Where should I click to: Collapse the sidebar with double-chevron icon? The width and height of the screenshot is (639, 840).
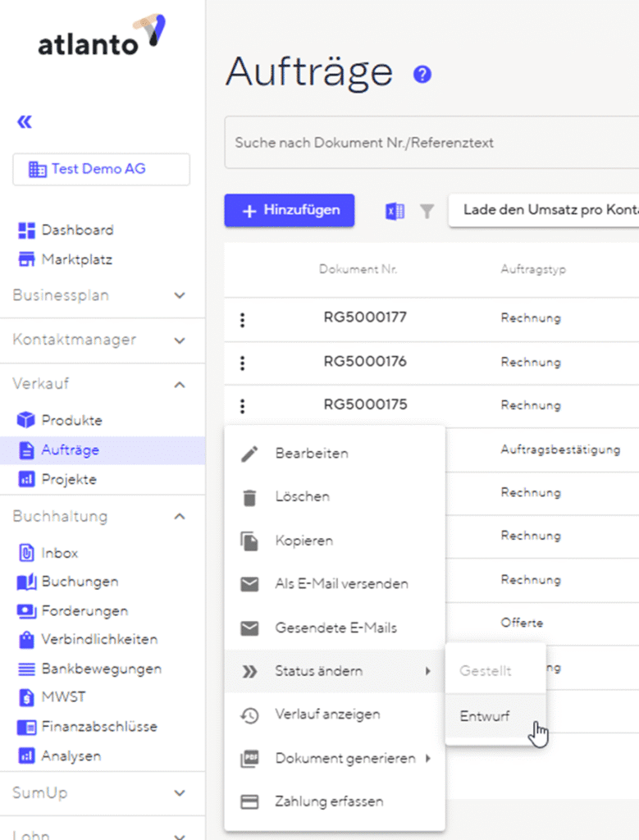(25, 122)
